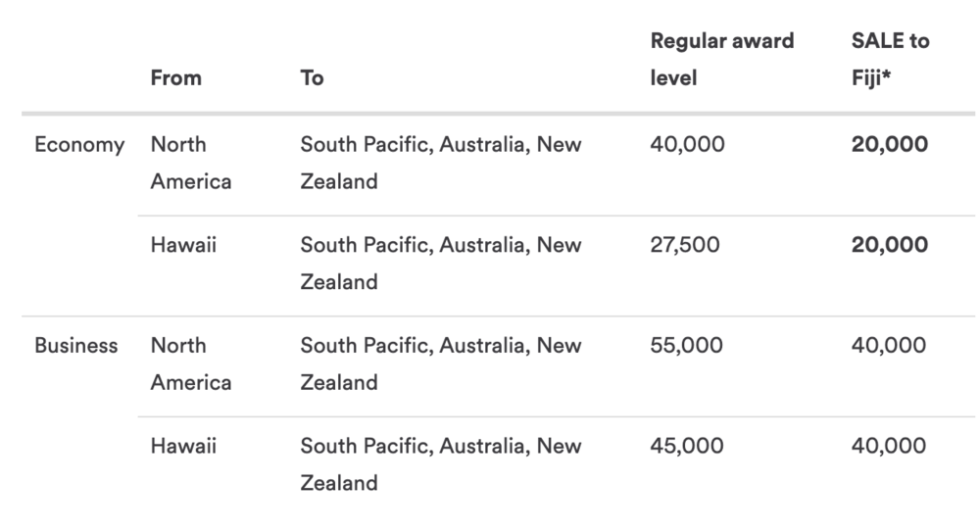Click the Regular award level header
The height and width of the screenshot is (532, 980).
[721, 59]
